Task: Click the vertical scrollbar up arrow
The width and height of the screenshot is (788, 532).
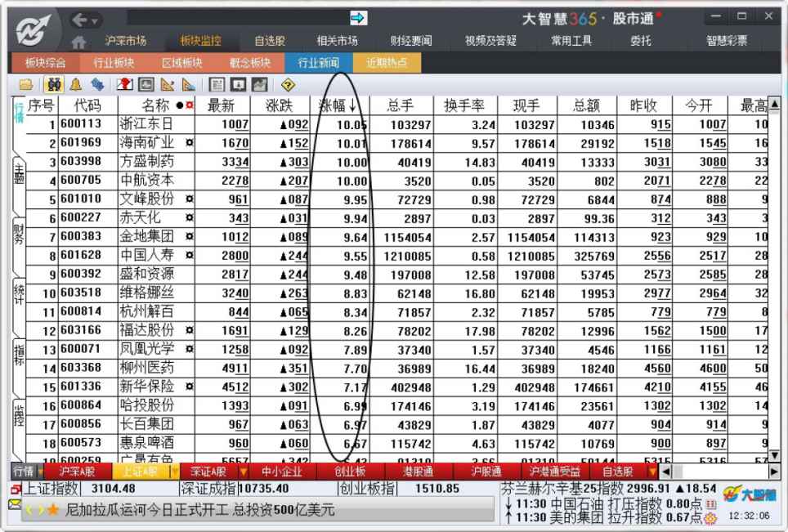Action: point(774,104)
